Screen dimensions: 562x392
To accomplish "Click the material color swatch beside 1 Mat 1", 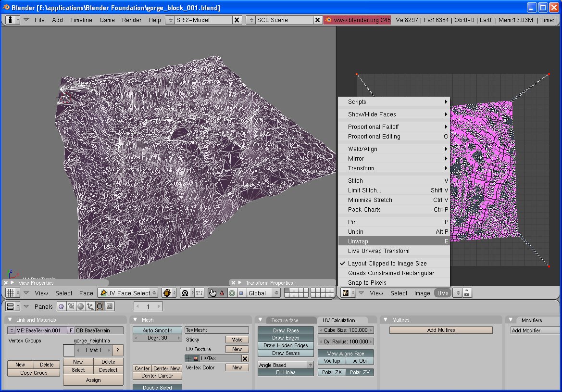I will pyautogui.click(x=69, y=350).
